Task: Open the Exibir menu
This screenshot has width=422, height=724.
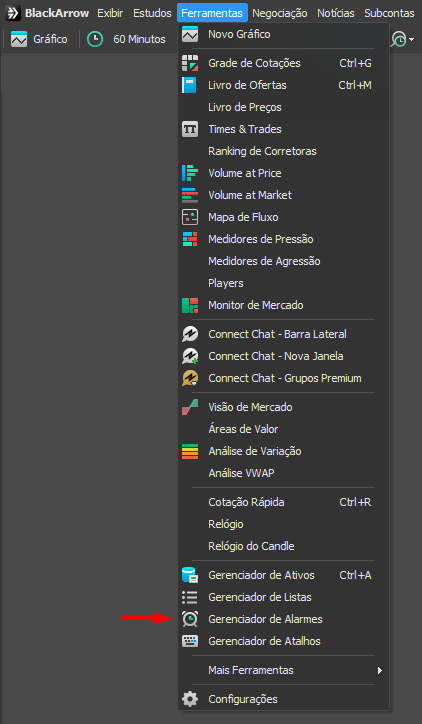Action: click(x=110, y=13)
